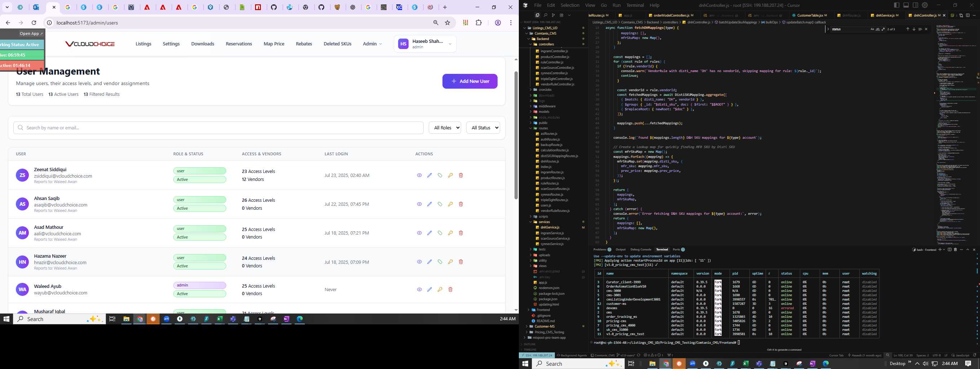Bookmark this page with the star icon

(448, 23)
